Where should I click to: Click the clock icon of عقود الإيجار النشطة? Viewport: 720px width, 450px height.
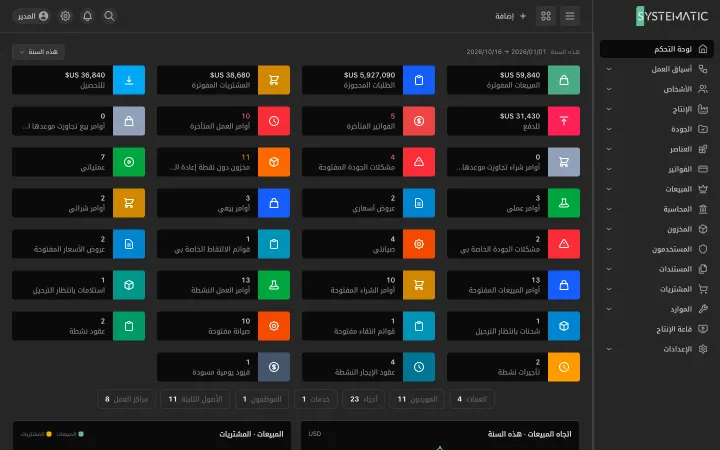pos(419,367)
